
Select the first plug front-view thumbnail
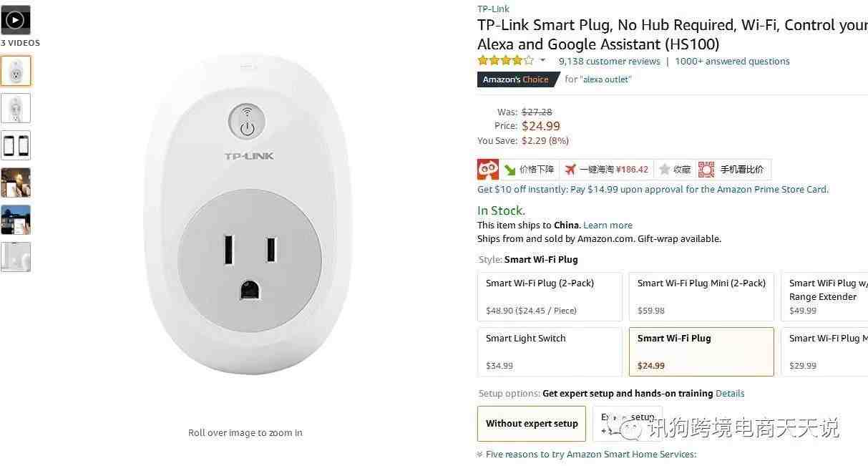coord(15,71)
